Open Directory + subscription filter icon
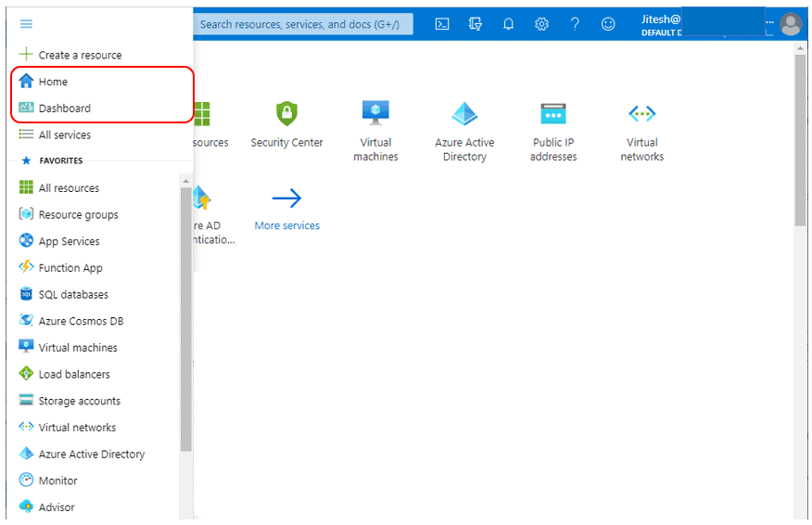This screenshot has width=812, height=525. (x=475, y=24)
